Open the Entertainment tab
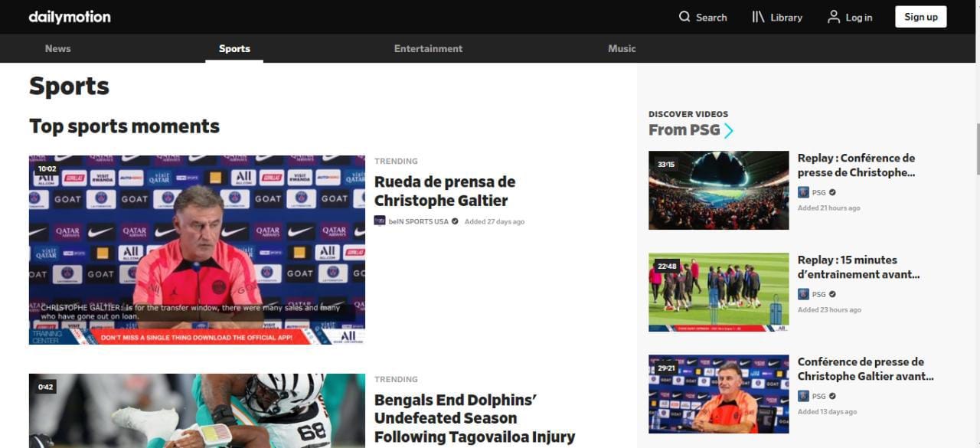980x448 pixels. tap(428, 48)
